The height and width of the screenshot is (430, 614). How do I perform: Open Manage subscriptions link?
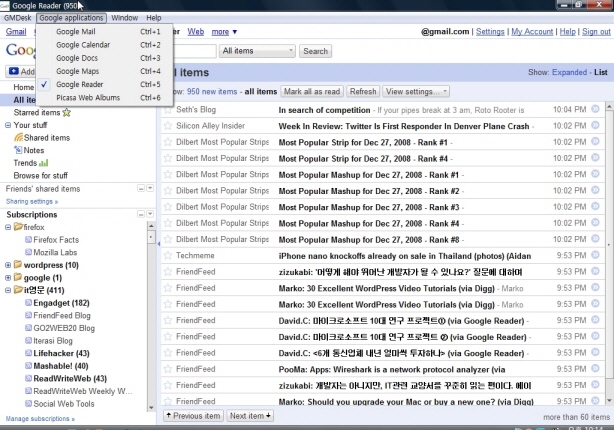coord(40,419)
